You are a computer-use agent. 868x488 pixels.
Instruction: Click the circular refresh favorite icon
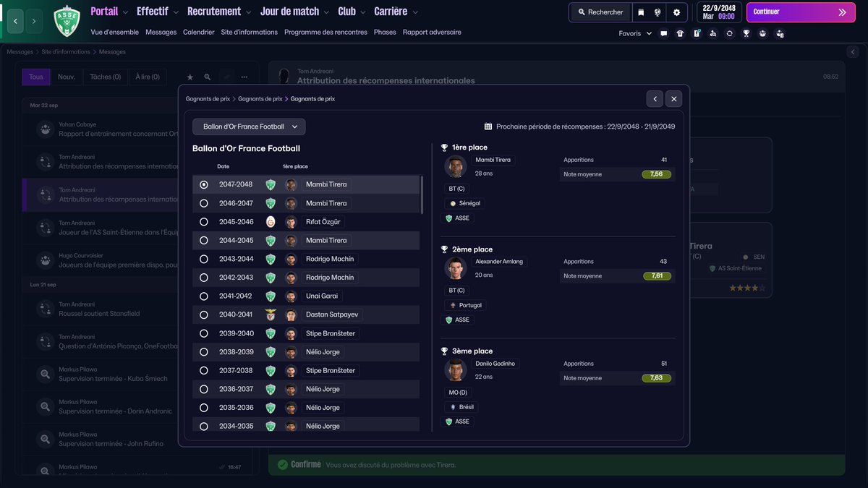[729, 33]
